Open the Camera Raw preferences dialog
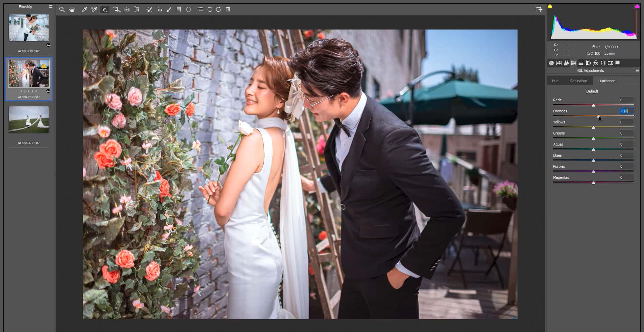This screenshot has width=644, height=332. [x=200, y=9]
